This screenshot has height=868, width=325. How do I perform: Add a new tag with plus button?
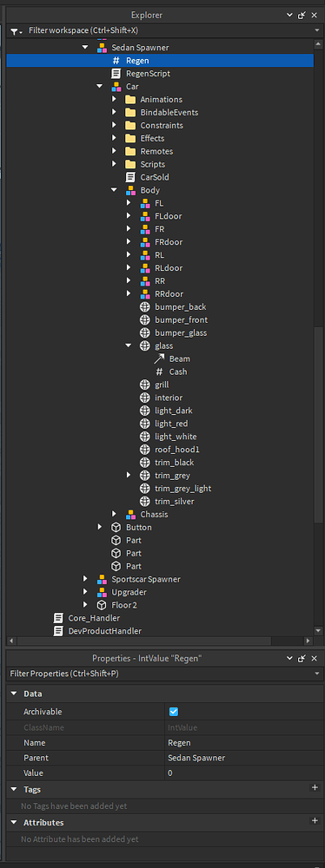tap(315, 788)
